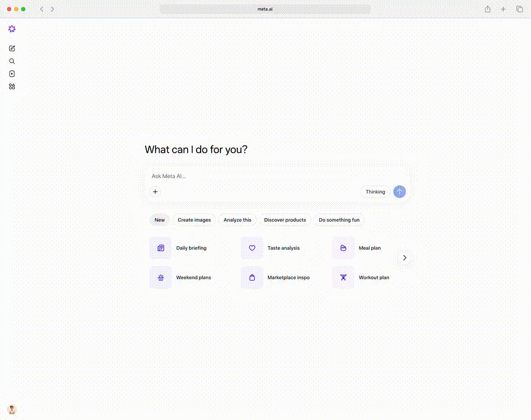Choose the Taste analysis suggestion label
Screen dimensions: 531x420
(x=284, y=248)
